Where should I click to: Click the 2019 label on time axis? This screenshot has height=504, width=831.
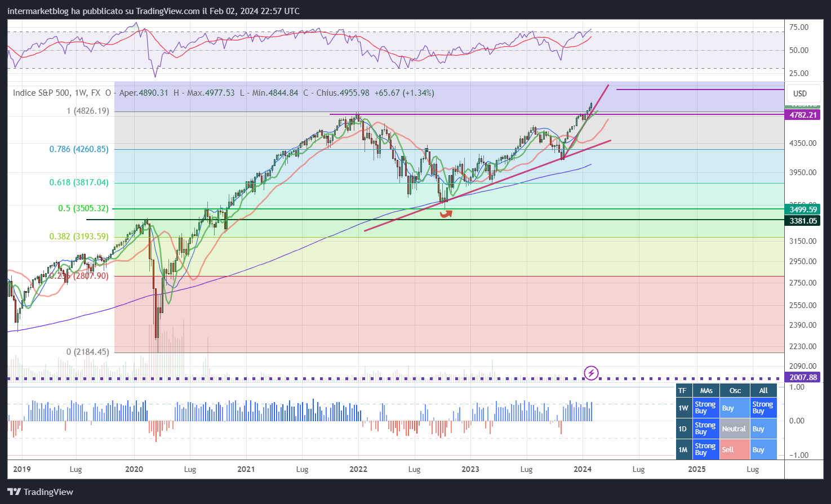(x=21, y=469)
